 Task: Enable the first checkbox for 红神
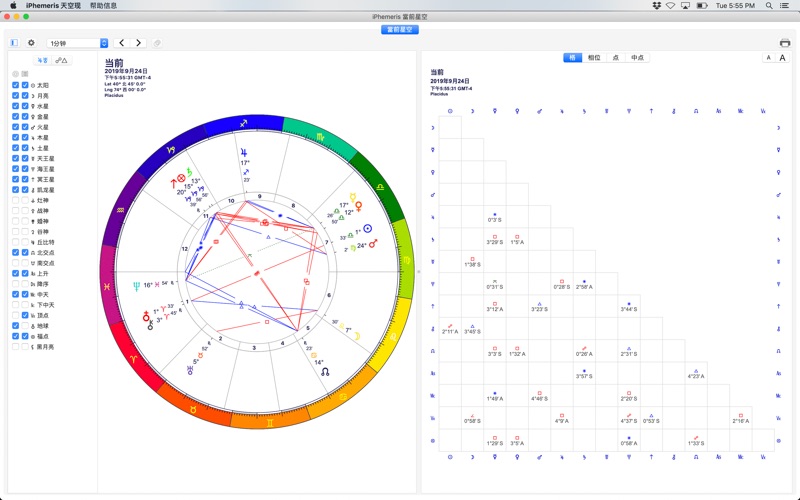coord(15,201)
